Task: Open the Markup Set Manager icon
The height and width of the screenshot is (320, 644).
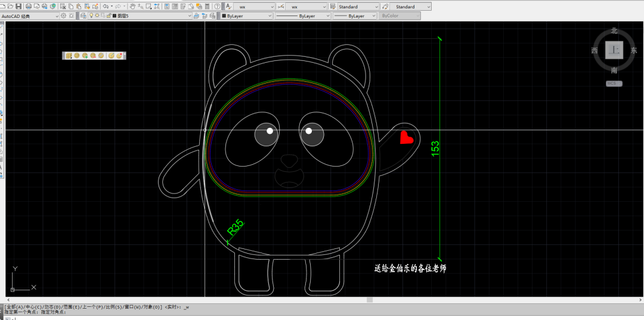Action: [199, 6]
